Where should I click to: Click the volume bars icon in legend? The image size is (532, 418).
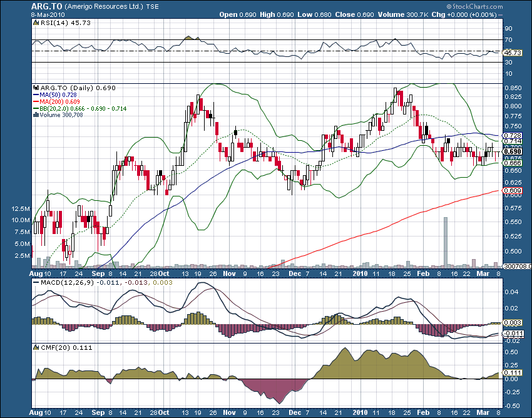[x=36, y=115]
